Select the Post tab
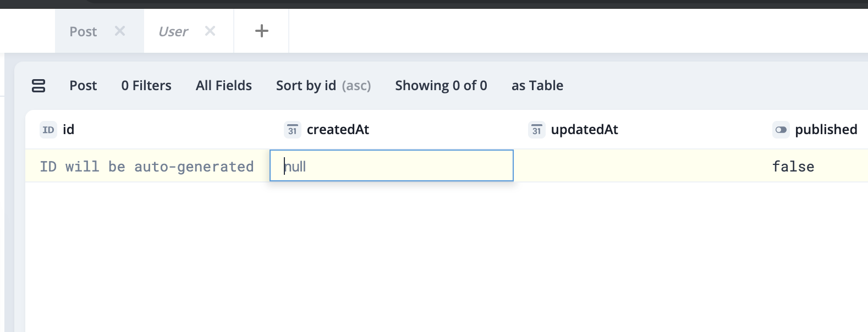 point(83,31)
